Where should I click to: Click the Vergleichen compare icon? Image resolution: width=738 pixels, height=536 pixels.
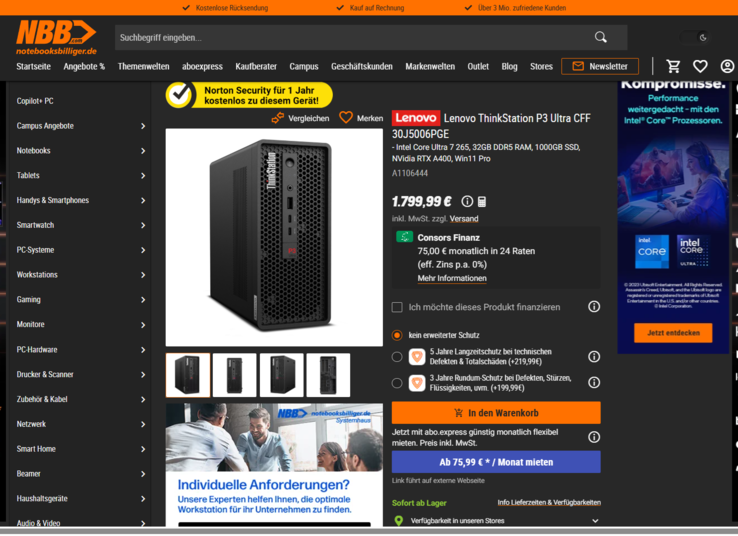tap(278, 118)
